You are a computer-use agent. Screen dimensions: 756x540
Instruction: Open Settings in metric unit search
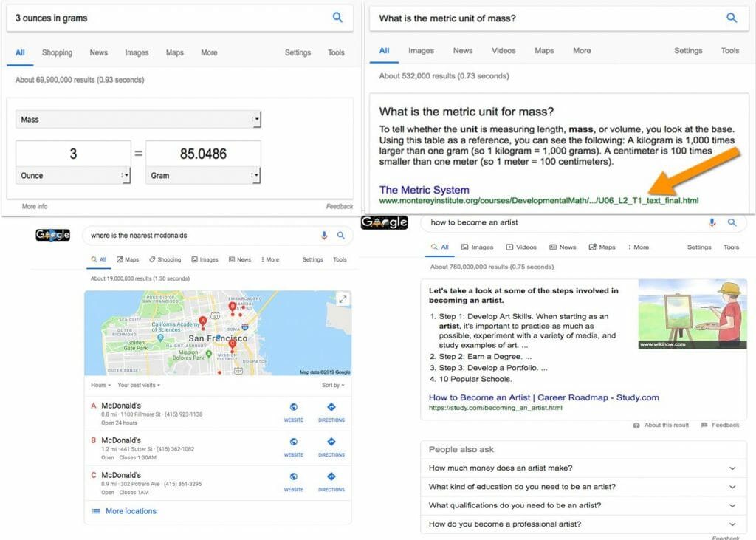click(688, 51)
